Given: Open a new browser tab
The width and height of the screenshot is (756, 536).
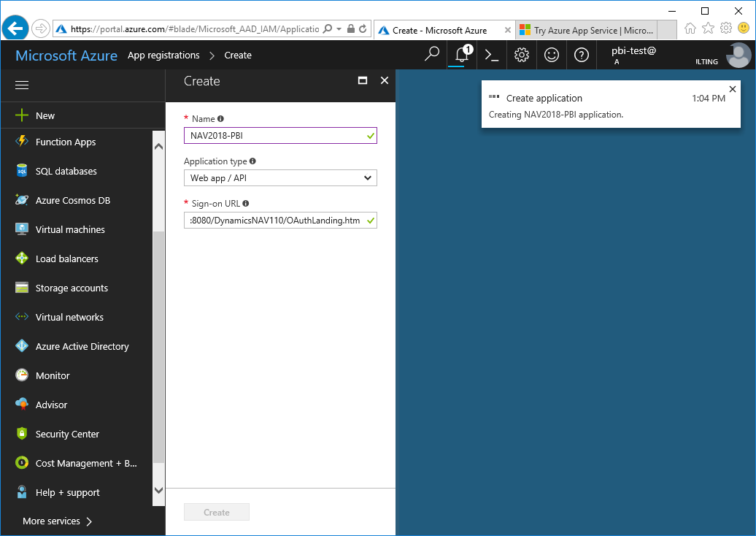Looking at the screenshot, I should tap(667, 31).
